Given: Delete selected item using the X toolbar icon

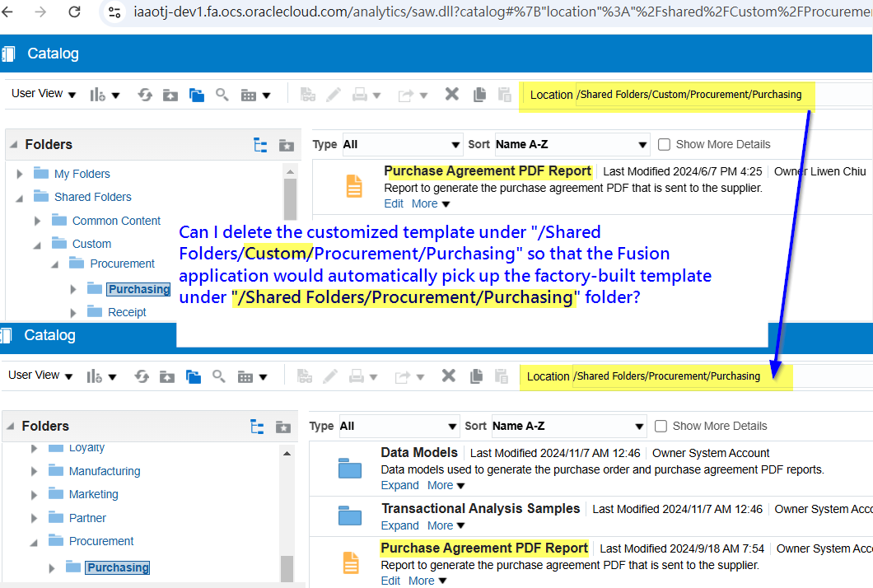Looking at the screenshot, I should (x=451, y=94).
